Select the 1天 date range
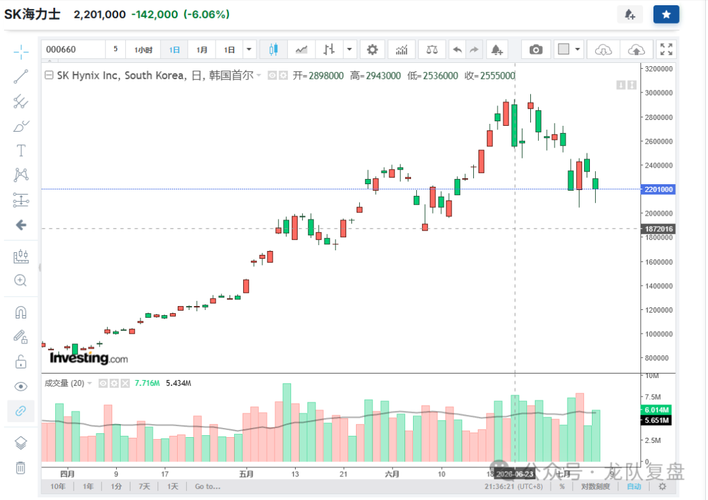 click(173, 486)
